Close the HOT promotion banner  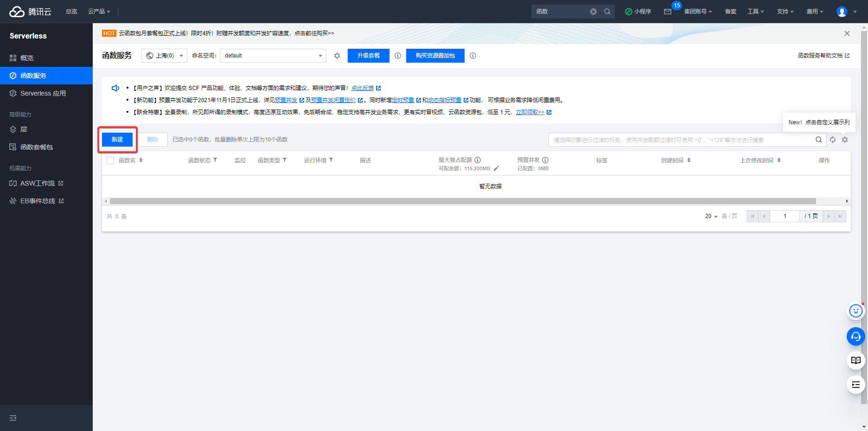coord(847,33)
